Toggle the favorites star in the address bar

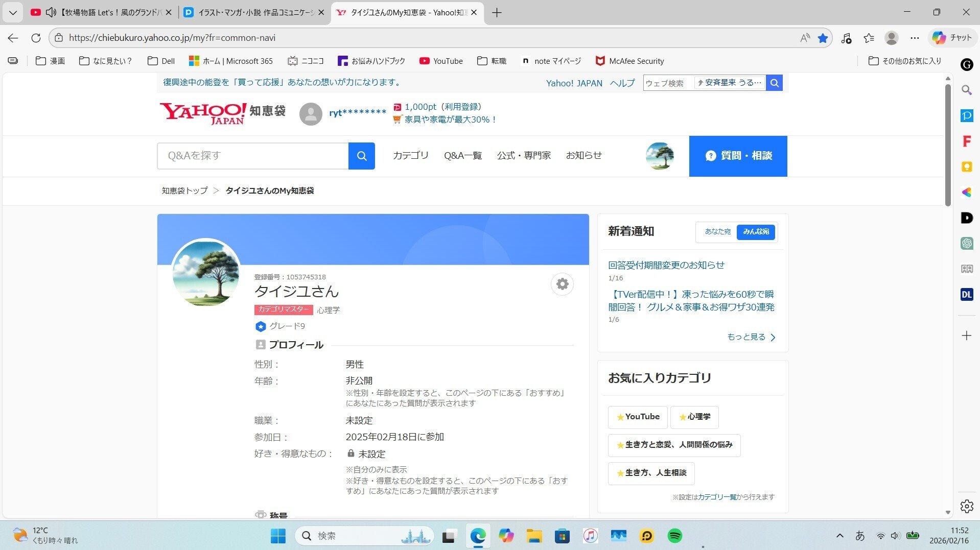(823, 38)
